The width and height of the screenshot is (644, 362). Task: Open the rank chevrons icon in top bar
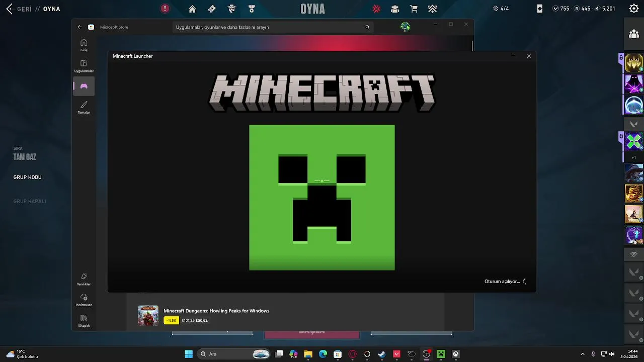click(x=432, y=9)
